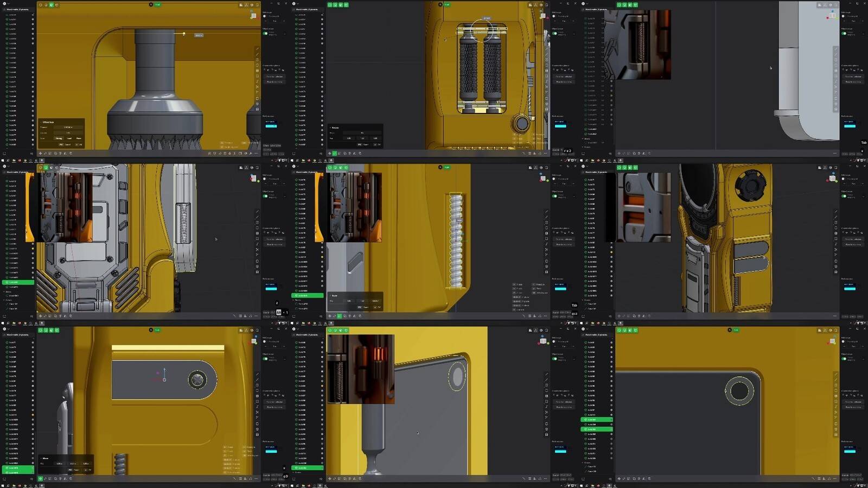This screenshot has width=868, height=488.
Task: Middle-left screenshot: select green highlighted Solid row in outliner
Action: (18, 282)
